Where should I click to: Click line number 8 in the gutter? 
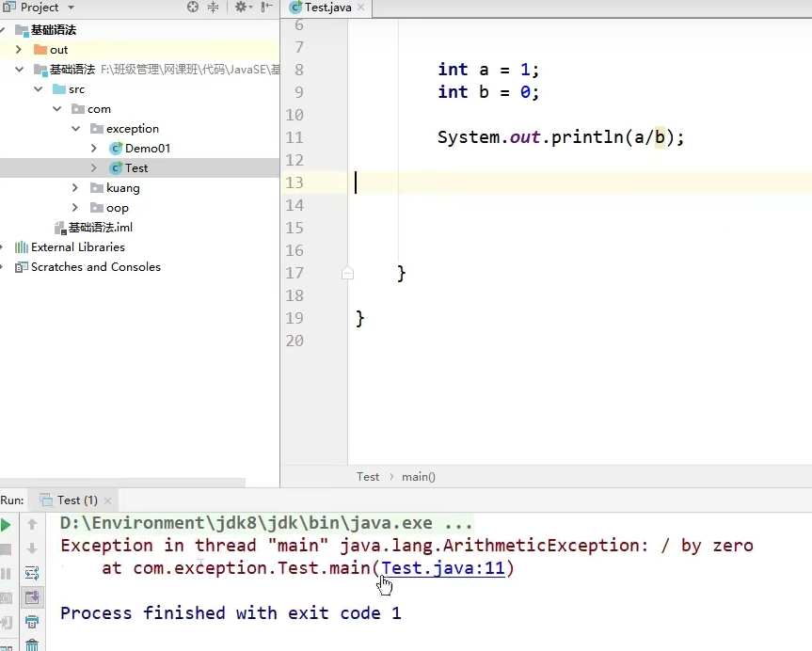[x=299, y=70]
